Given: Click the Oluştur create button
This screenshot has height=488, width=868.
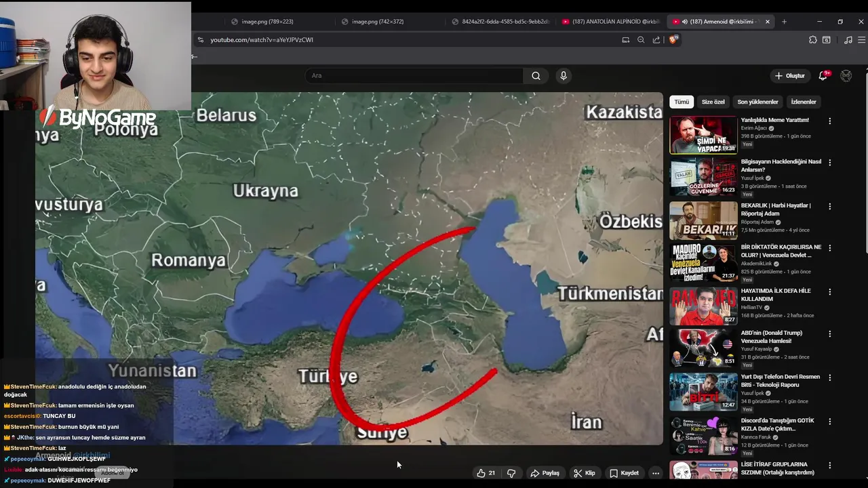Looking at the screenshot, I should click(790, 76).
